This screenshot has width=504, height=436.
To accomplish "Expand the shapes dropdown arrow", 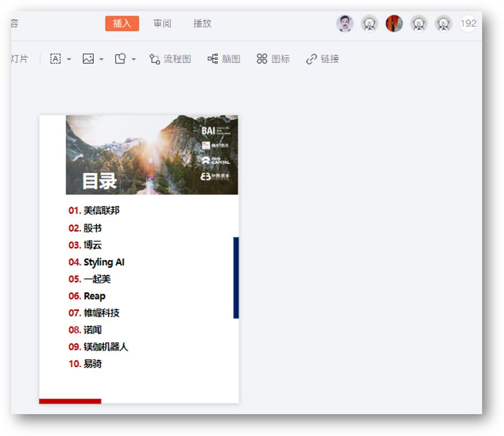I will [x=133, y=59].
